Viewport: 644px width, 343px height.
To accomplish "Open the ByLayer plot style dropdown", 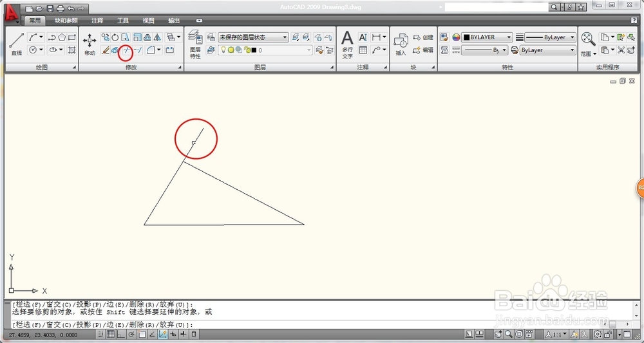I will pyautogui.click(x=548, y=50).
